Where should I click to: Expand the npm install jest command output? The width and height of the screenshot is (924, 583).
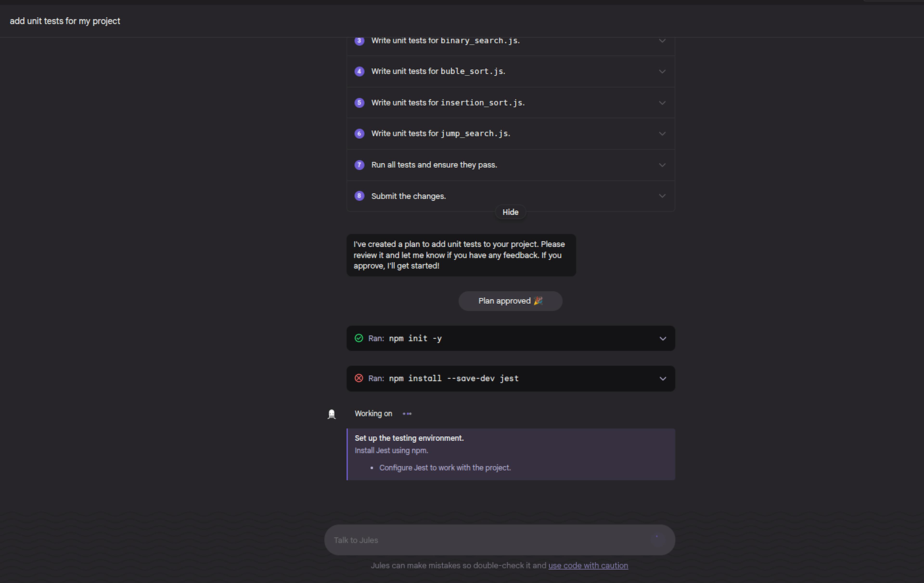click(x=662, y=379)
